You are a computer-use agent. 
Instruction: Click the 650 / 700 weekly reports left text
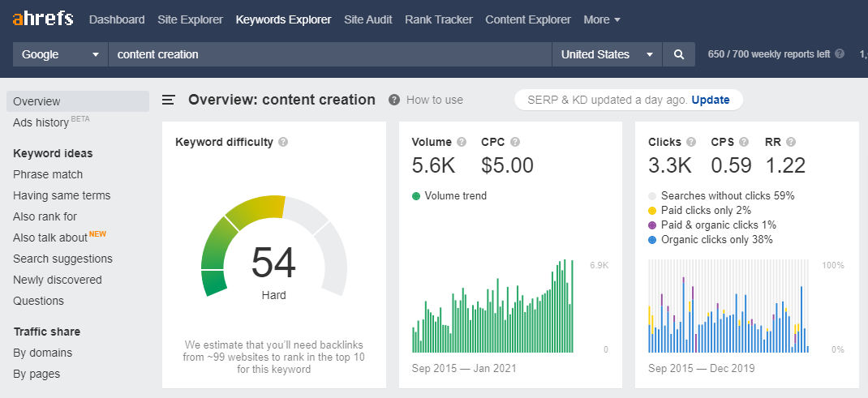[x=769, y=54]
